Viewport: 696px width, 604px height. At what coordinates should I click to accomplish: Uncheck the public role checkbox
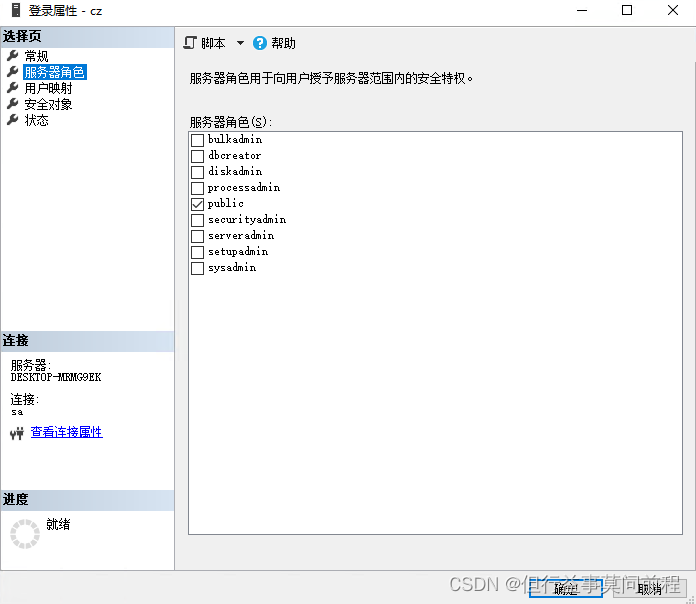197,204
